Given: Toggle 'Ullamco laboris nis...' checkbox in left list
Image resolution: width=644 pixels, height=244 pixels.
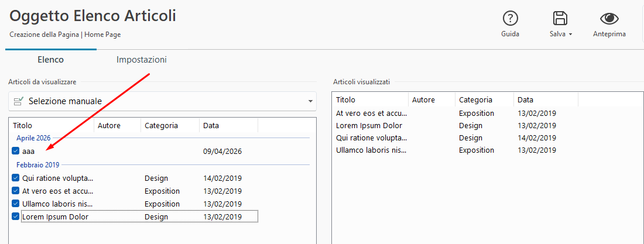Looking at the screenshot, I should 16,204.
